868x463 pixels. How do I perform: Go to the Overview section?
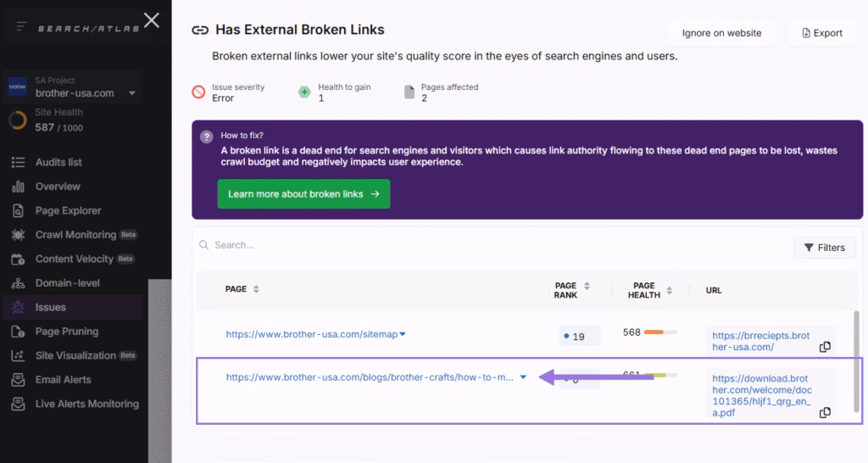coord(58,187)
